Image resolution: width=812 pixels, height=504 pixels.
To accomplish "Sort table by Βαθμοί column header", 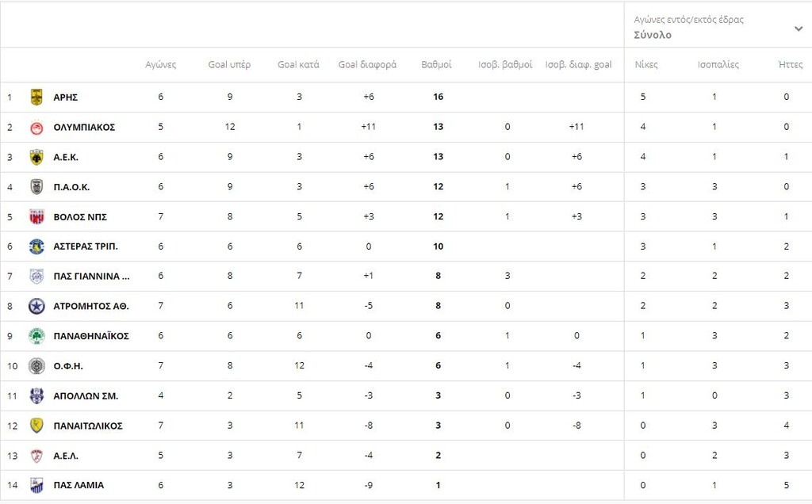I will (436, 65).
